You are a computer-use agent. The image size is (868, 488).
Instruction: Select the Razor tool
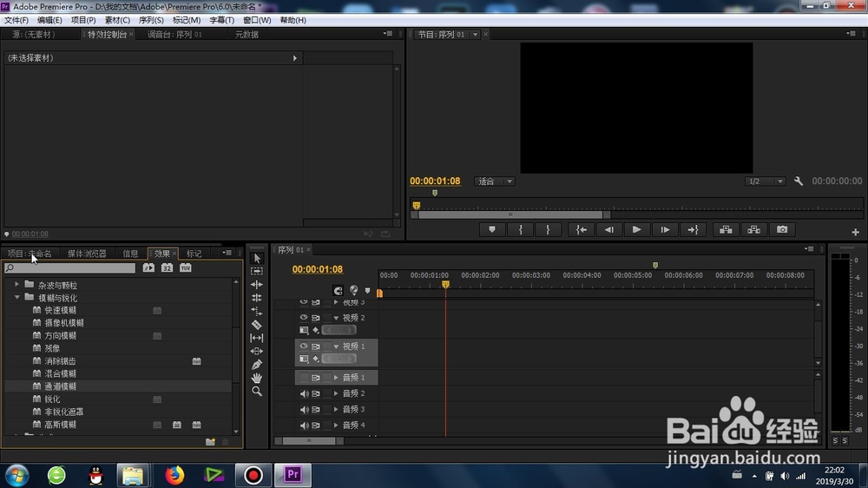[x=257, y=325]
